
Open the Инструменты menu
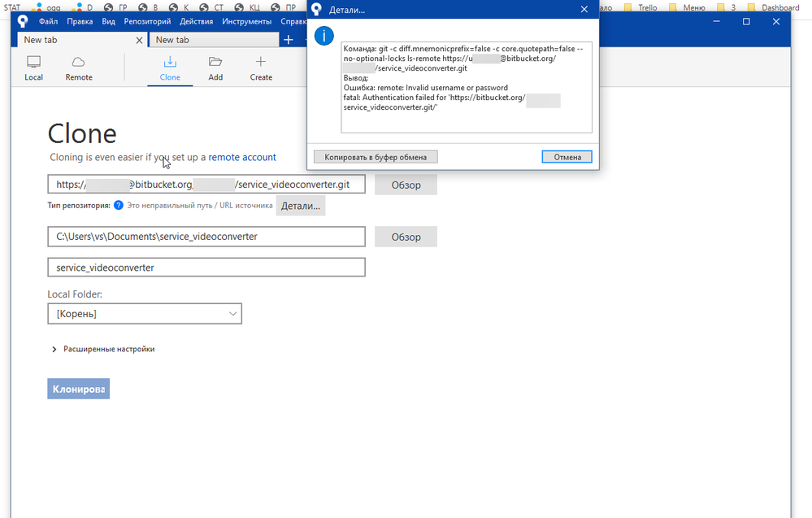(246, 21)
